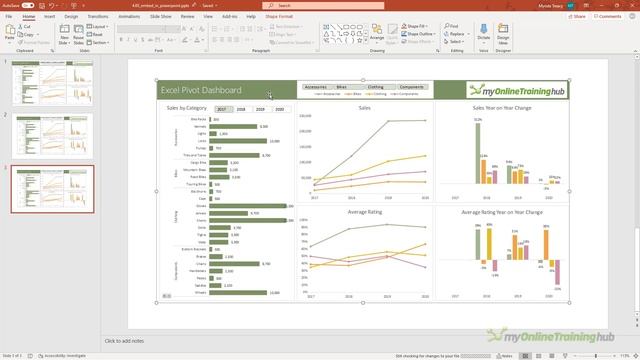This screenshot has height=360, width=640.
Task: Click the Copy button
Action: [26, 35]
